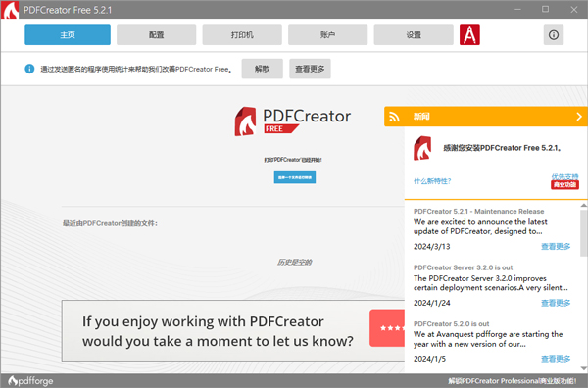Click the news list scrollbar thumb

pos(584,232)
